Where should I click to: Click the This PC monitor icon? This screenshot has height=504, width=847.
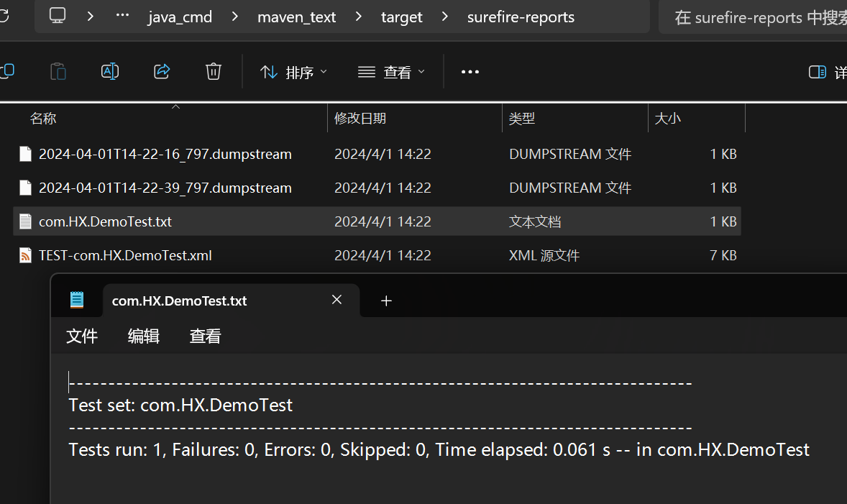[x=58, y=16]
